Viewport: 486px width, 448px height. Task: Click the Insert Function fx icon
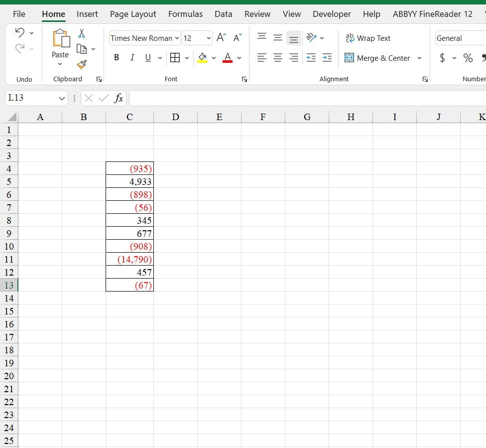(119, 98)
